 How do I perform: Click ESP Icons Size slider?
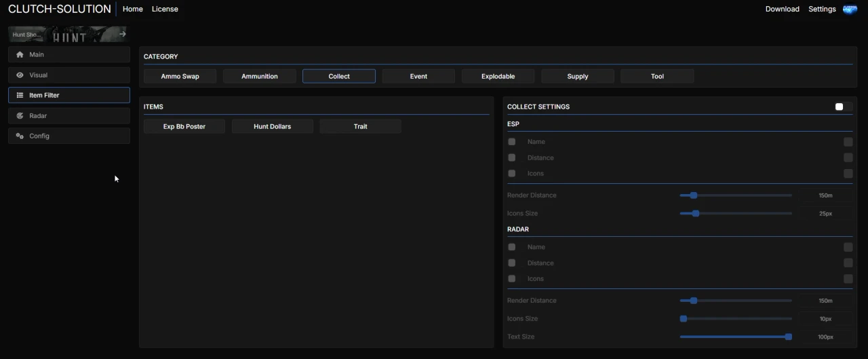pos(736,213)
